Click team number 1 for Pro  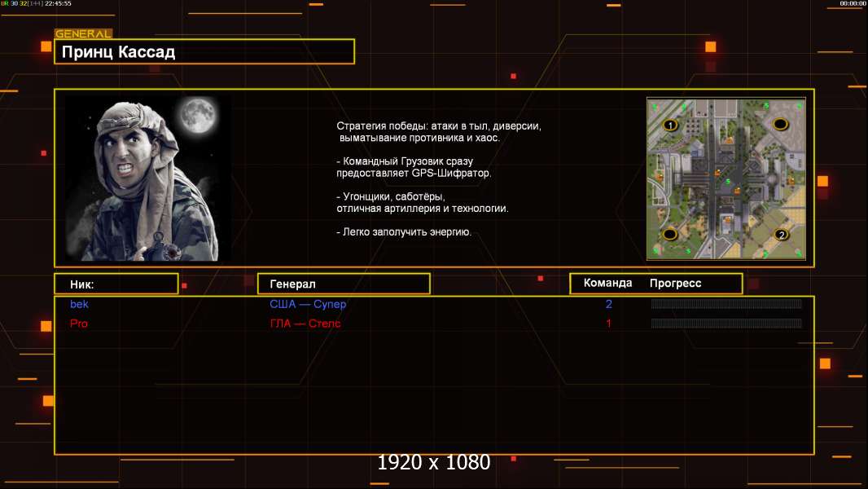[x=609, y=324]
